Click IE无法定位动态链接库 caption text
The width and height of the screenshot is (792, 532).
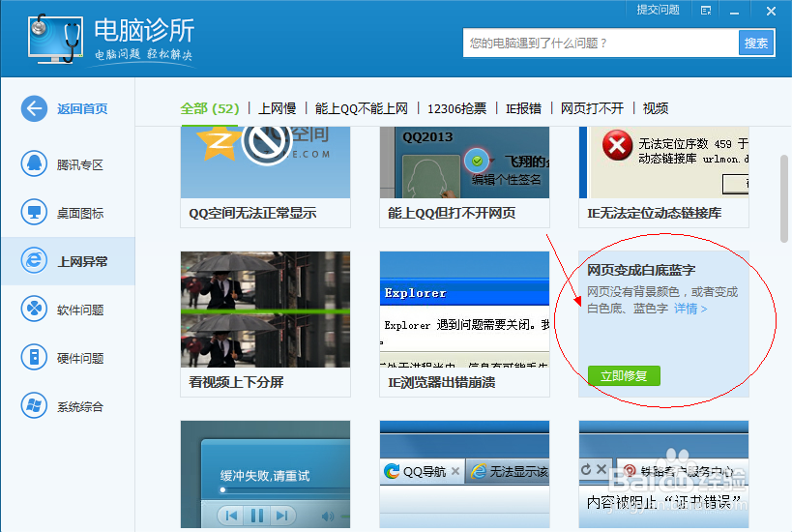click(x=654, y=213)
